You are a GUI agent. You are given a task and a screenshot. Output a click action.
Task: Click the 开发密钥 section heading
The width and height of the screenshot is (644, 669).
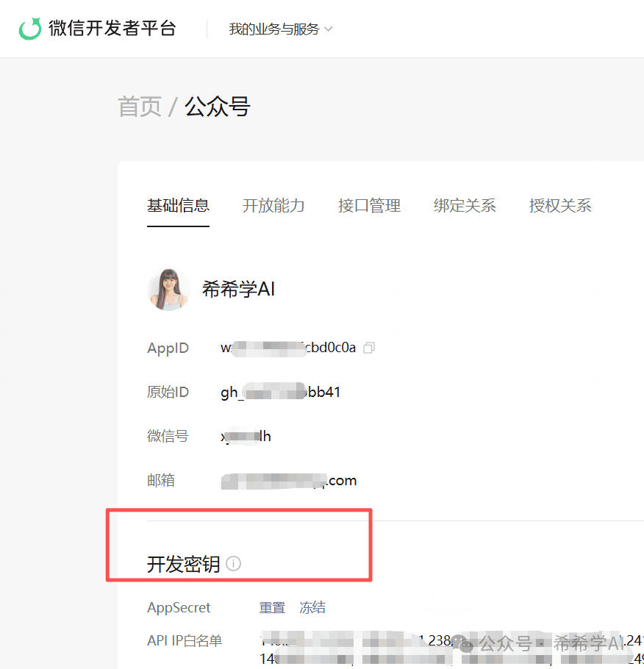184,564
